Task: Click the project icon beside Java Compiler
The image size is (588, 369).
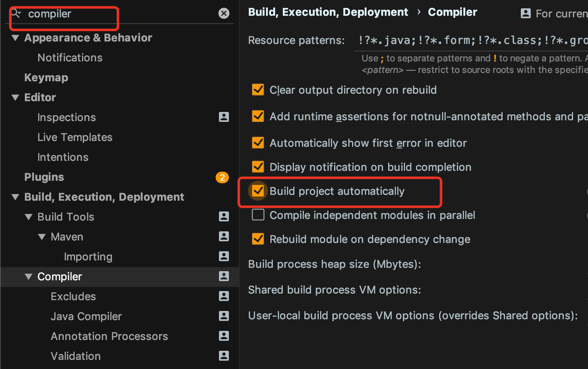Action: (x=224, y=316)
